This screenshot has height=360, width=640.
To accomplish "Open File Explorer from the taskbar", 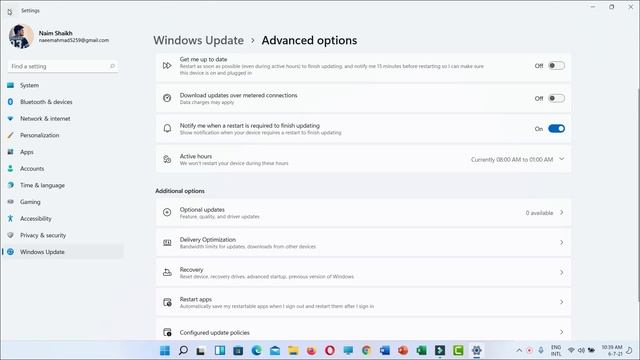I will click(293, 350).
